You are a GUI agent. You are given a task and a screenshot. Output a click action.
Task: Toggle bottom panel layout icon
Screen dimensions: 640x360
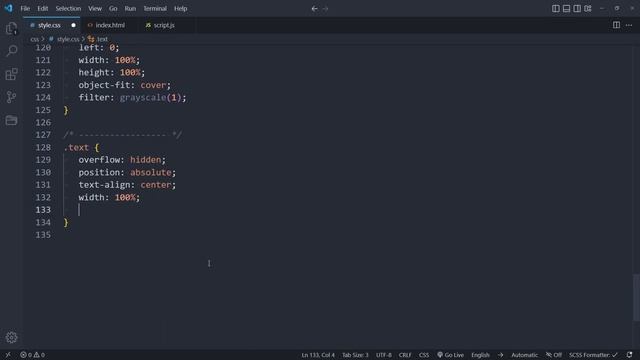(566, 9)
